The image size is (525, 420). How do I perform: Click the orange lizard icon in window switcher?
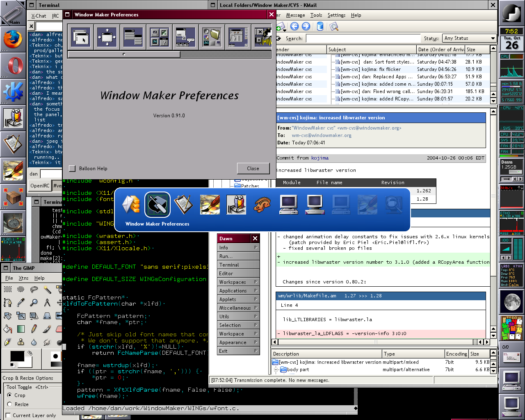262,204
